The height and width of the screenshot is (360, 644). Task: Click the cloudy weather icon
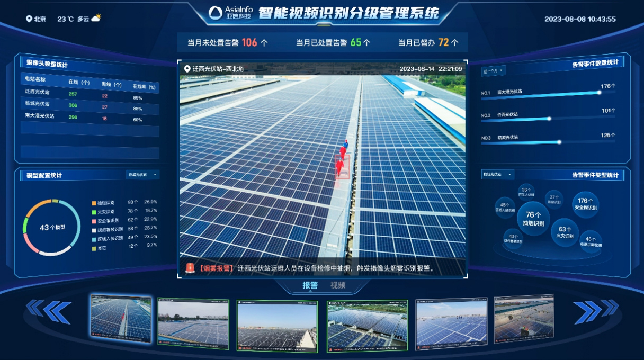tap(96, 19)
